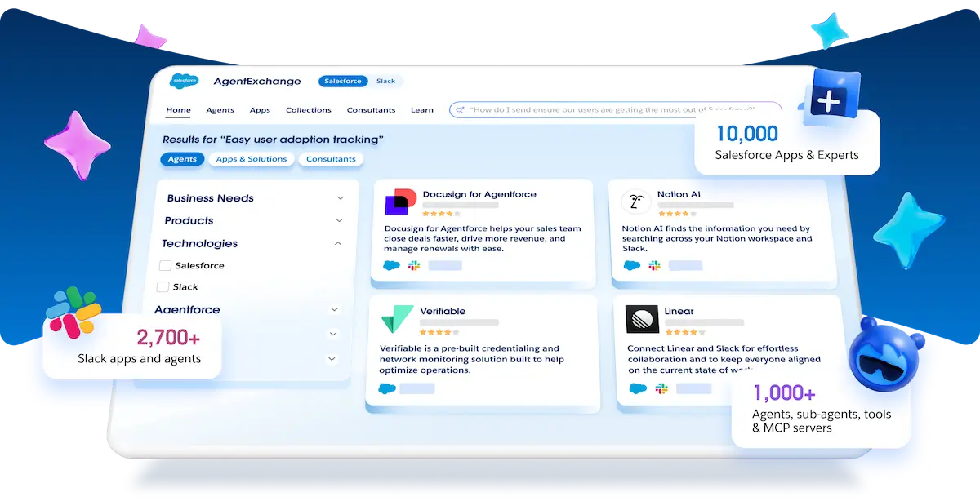Click the Notion AI card description text

point(717,238)
